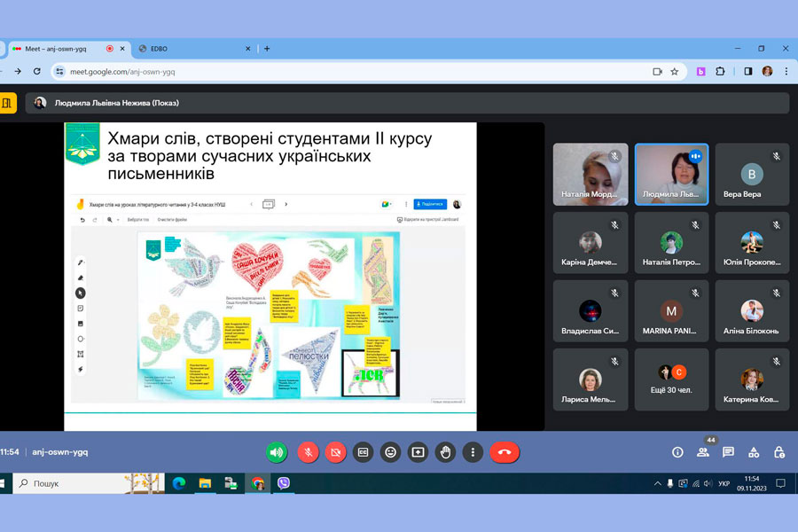The height and width of the screenshot is (532, 798).
Task: Reload the Meet page
Action: (37, 72)
